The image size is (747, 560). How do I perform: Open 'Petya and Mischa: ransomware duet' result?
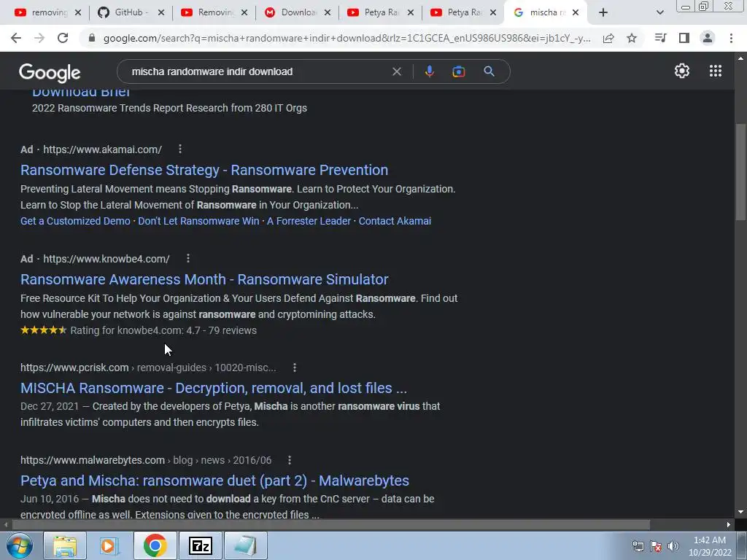[214, 481]
